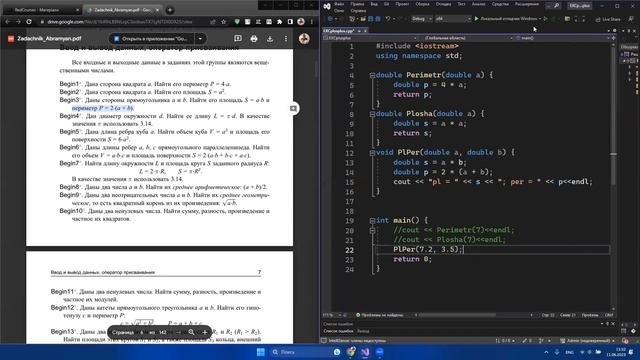
Task: Expand the open-with dropdown arrow in PDF viewer
Action: pos(200,39)
